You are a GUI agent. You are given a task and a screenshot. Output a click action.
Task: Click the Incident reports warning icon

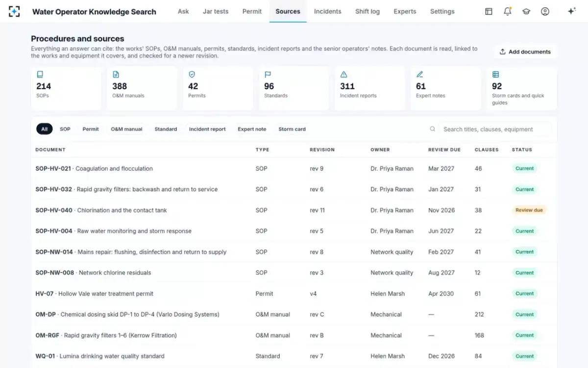click(344, 75)
